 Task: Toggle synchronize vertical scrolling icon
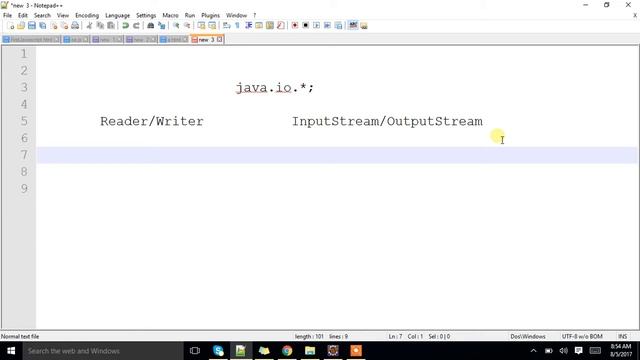201,26
